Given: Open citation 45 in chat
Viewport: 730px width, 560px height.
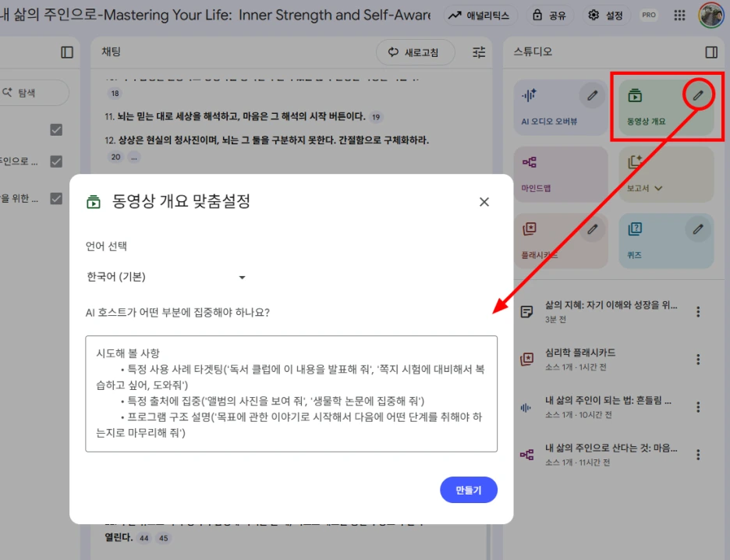Looking at the screenshot, I should tap(164, 538).
